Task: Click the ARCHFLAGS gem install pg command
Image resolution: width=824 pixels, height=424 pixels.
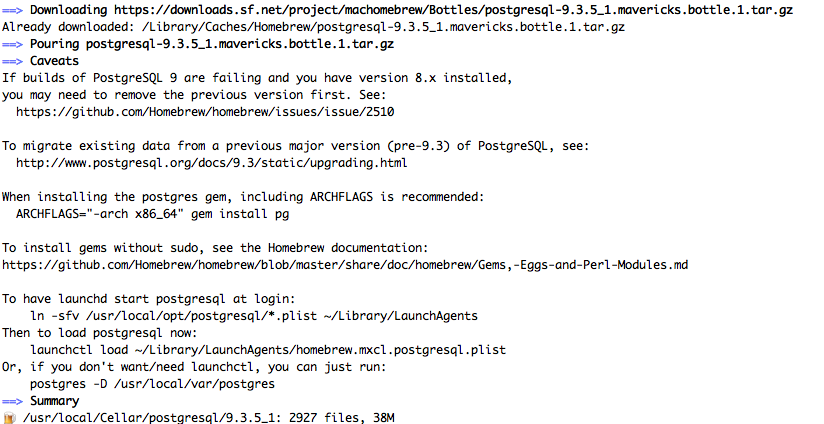Action: 152,214
